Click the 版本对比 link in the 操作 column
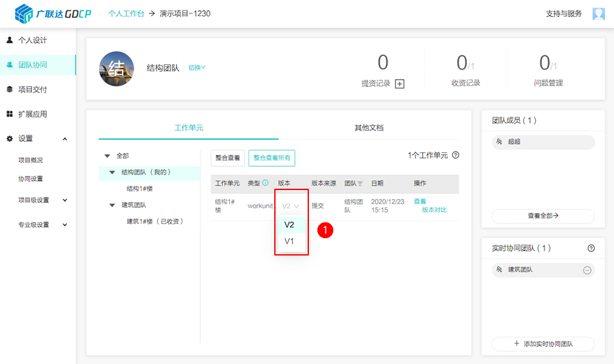The width and height of the screenshot is (614, 364). tap(434, 210)
